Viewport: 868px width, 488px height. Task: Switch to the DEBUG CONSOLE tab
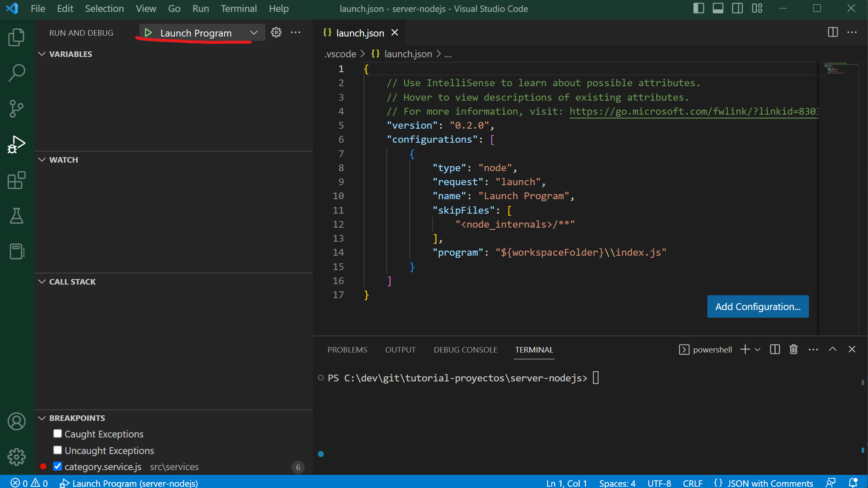pyautogui.click(x=465, y=350)
